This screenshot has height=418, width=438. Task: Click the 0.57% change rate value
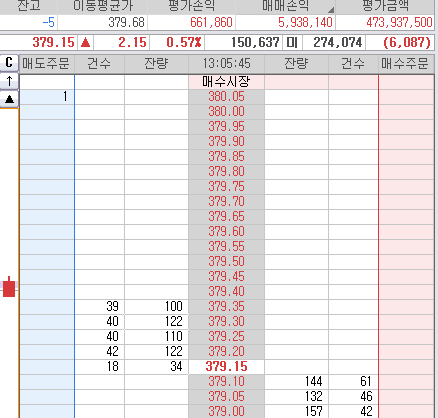(x=184, y=42)
